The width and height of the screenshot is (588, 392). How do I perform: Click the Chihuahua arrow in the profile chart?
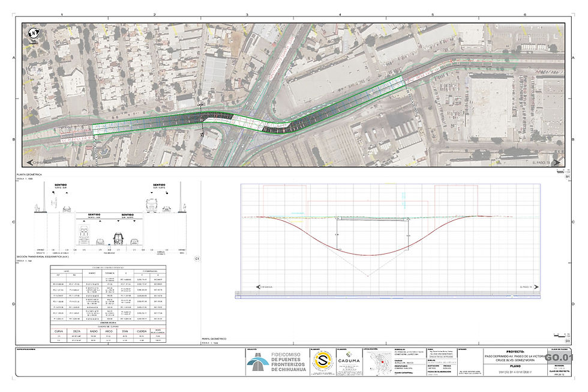pyautogui.click(x=258, y=287)
